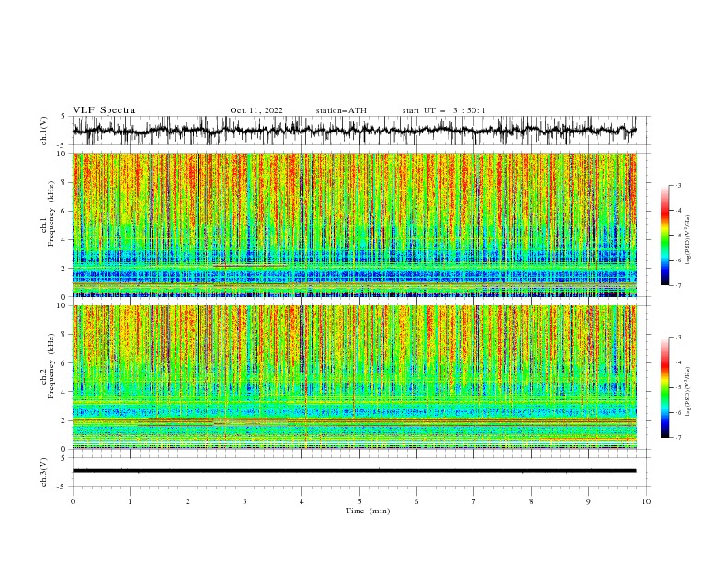Select the date "Oct. 11, 2022"
728x563 pixels.
(256, 110)
